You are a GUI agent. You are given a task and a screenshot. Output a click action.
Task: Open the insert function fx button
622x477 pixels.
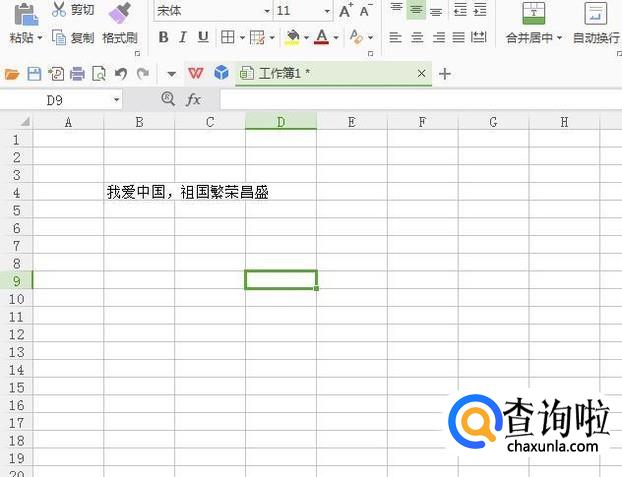(x=194, y=99)
